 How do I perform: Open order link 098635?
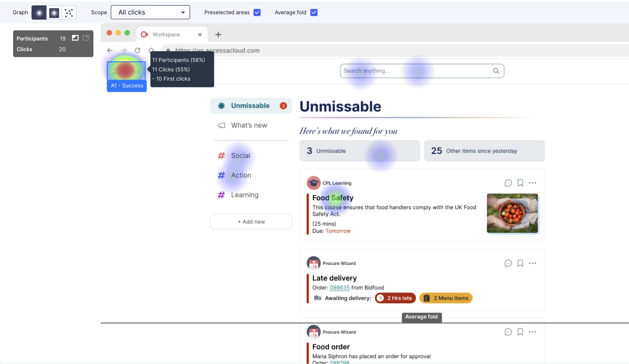point(339,288)
